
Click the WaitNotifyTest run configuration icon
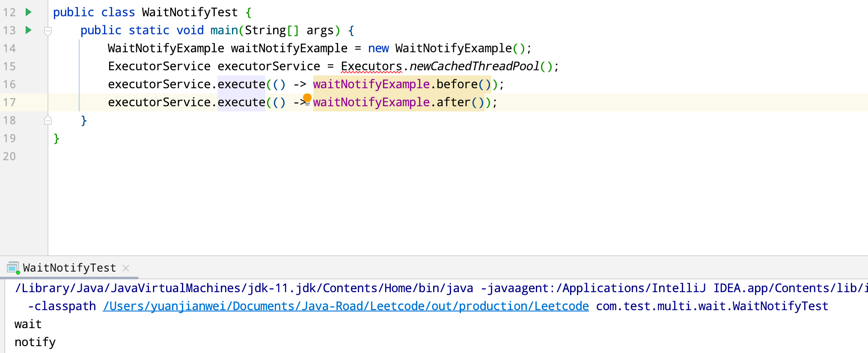click(13, 268)
